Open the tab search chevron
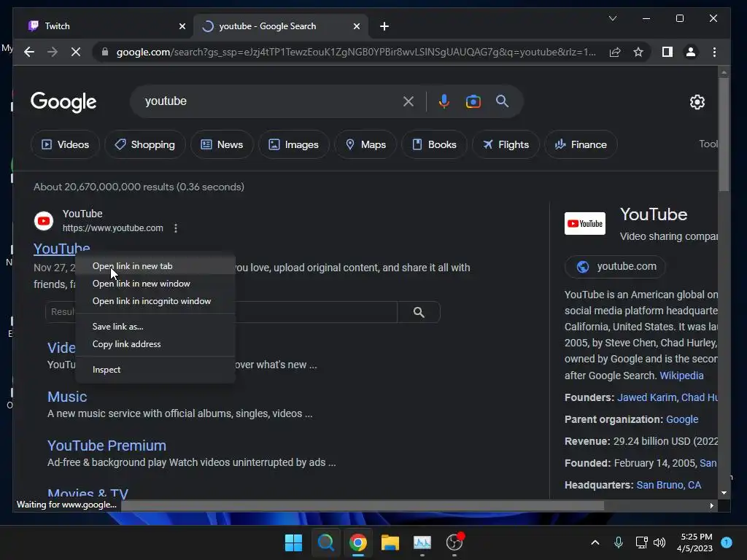Image resolution: width=747 pixels, height=560 pixels. click(613, 18)
